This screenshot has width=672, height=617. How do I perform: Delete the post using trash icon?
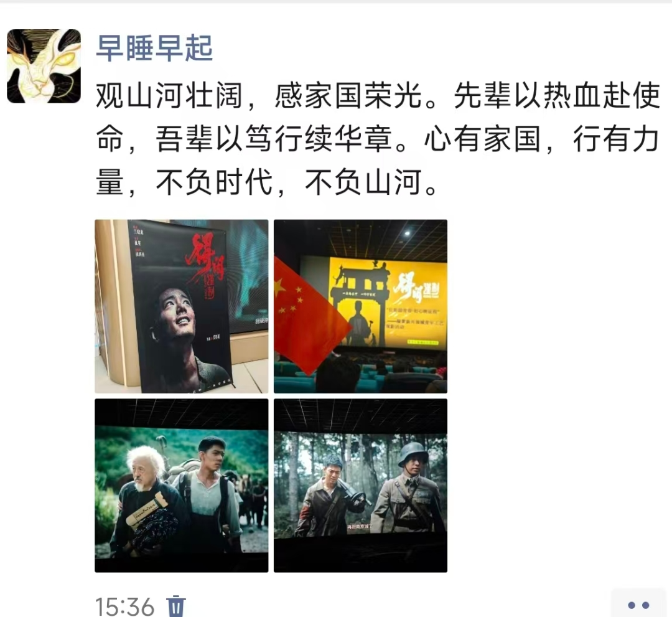(x=175, y=606)
